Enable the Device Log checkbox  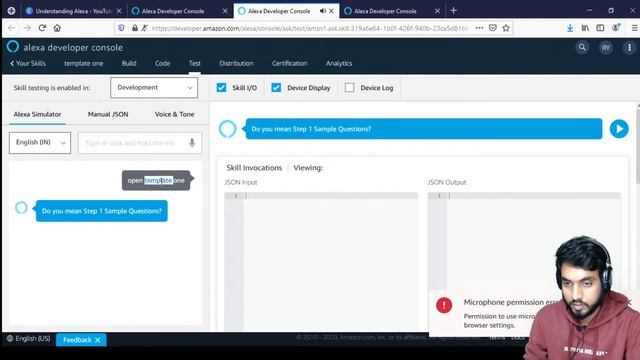tap(349, 87)
